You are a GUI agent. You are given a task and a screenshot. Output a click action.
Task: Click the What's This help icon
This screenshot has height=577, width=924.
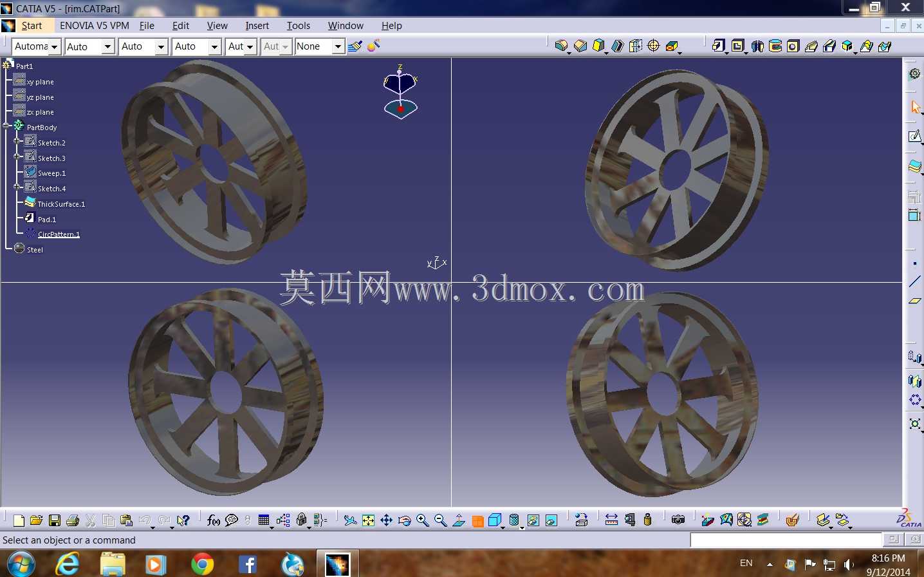[183, 520]
